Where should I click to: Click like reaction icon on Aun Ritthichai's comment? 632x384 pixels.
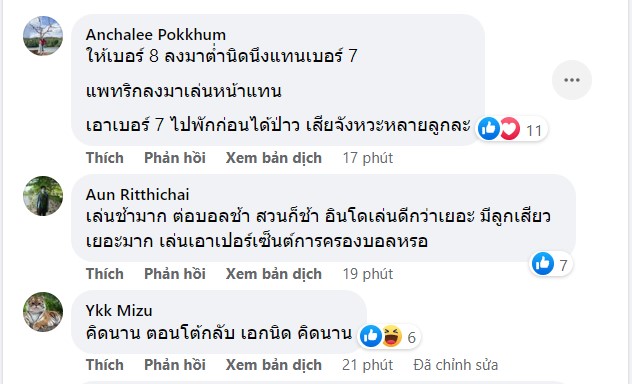coord(543,264)
